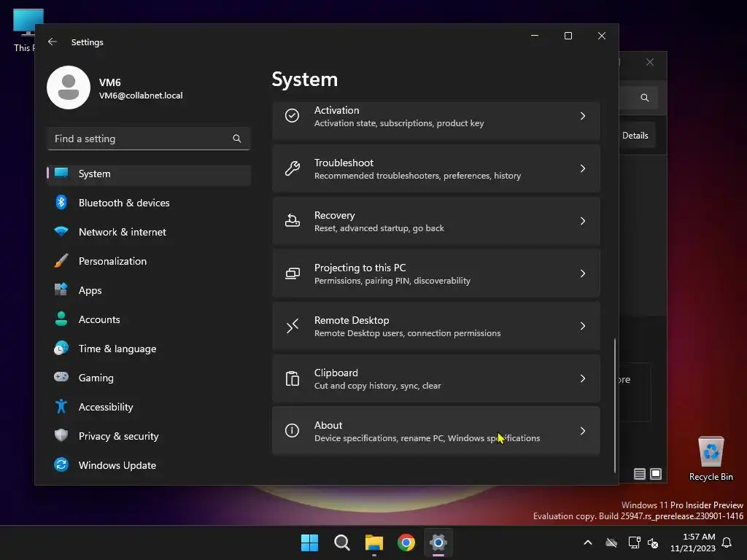
Task: Open File Explorer from the taskbar
Action: pyautogui.click(x=374, y=542)
